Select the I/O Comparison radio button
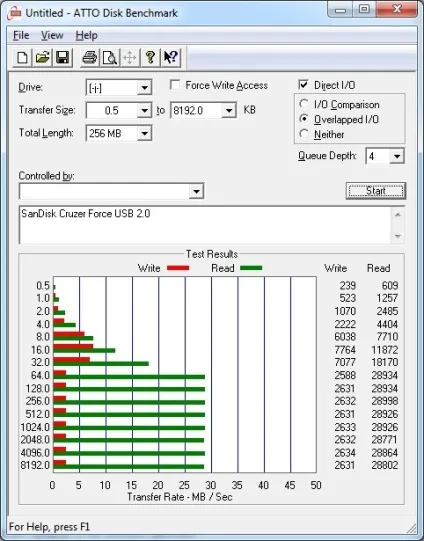 (304, 104)
